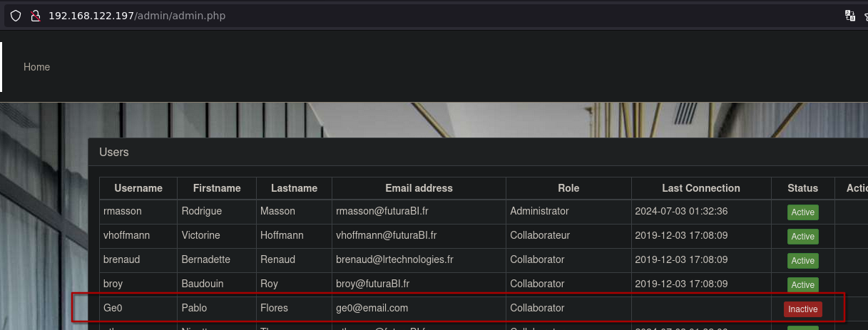The height and width of the screenshot is (330, 868).
Task: Click the insecure connection padlock icon
Action: click(34, 16)
